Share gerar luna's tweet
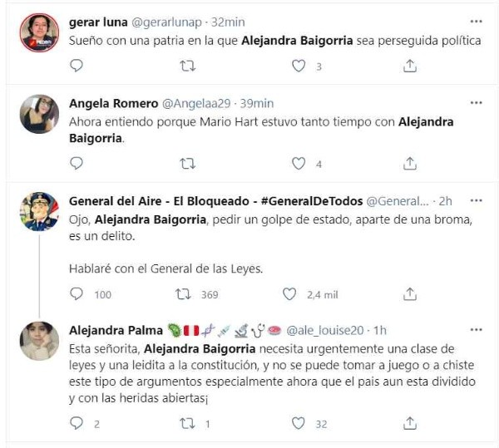499x448 pixels. (x=409, y=66)
